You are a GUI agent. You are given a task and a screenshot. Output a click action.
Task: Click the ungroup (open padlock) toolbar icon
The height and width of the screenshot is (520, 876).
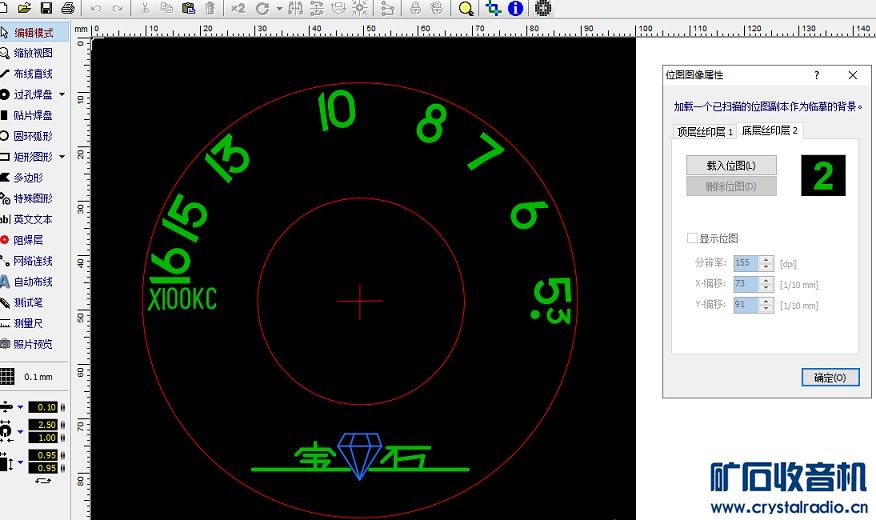click(x=436, y=8)
